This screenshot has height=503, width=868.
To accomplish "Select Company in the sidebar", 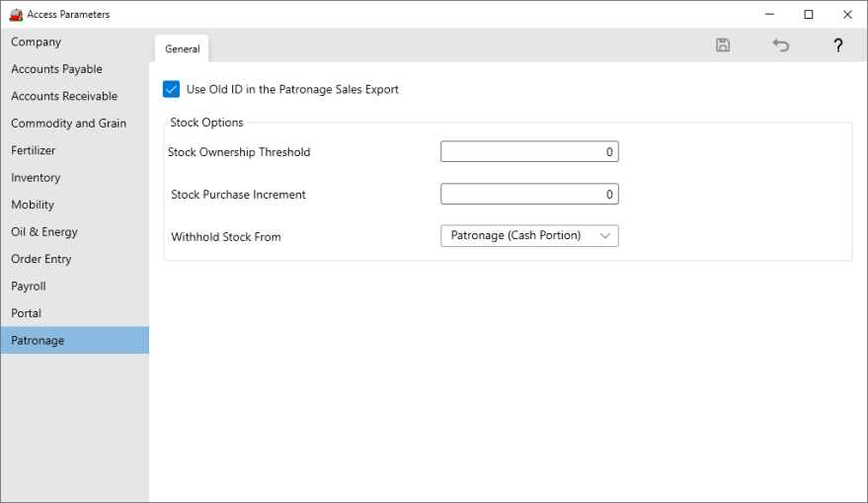I will pyautogui.click(x=37, y=42).
